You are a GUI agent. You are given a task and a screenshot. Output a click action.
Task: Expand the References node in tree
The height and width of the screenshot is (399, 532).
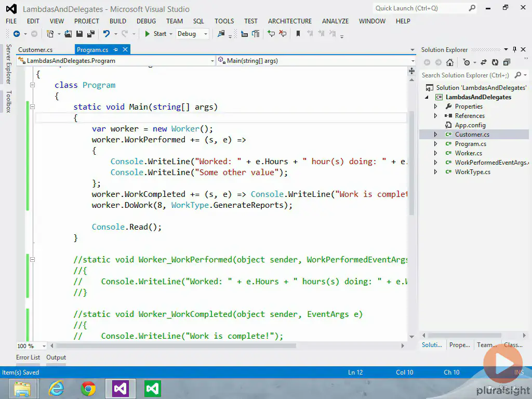click(436, 116)
